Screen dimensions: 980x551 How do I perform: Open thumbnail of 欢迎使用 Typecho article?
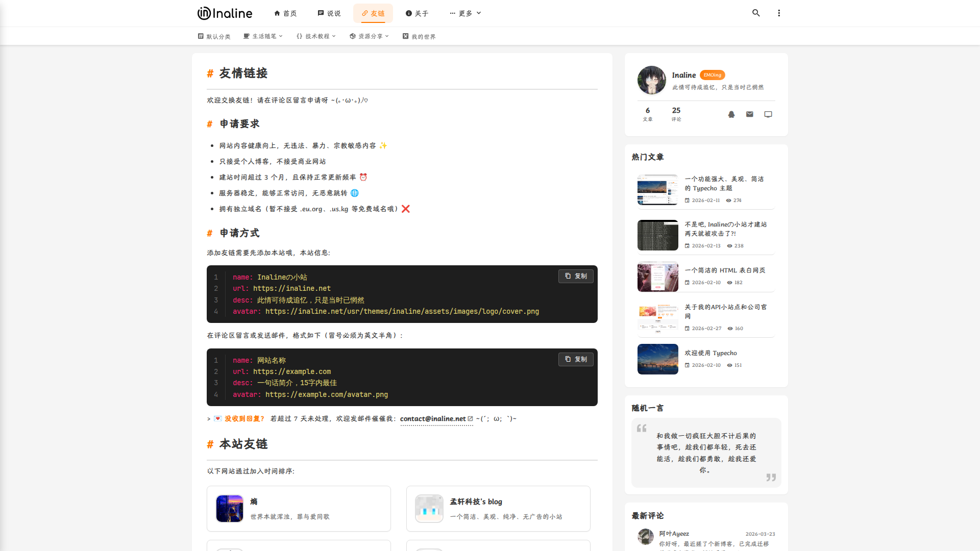pyautogui.click(x=657, y=359)
